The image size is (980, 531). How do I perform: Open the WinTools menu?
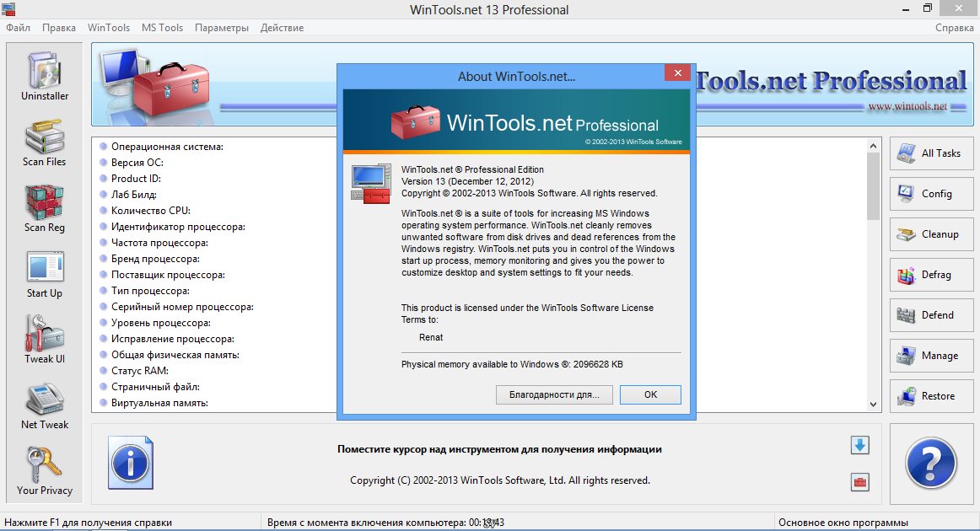coord(109,28)
